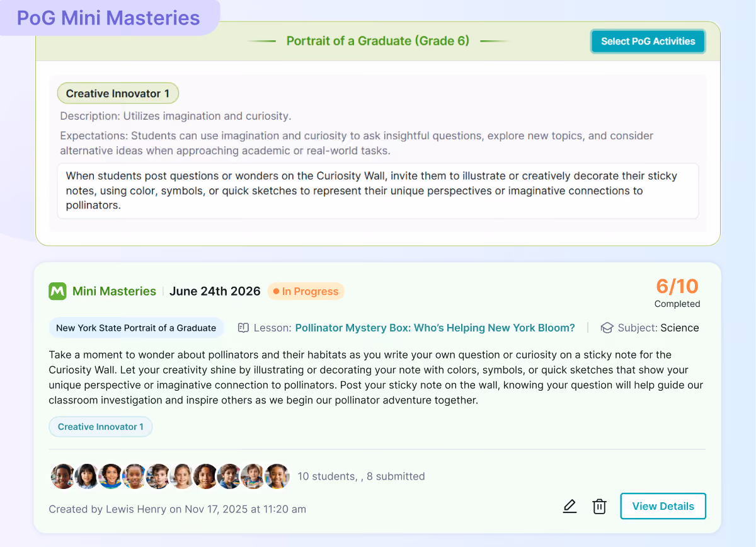Click the Portrait of a Graduate (Grade 6) heading
This screenshot has height=547, width=756.
[378, 41]
